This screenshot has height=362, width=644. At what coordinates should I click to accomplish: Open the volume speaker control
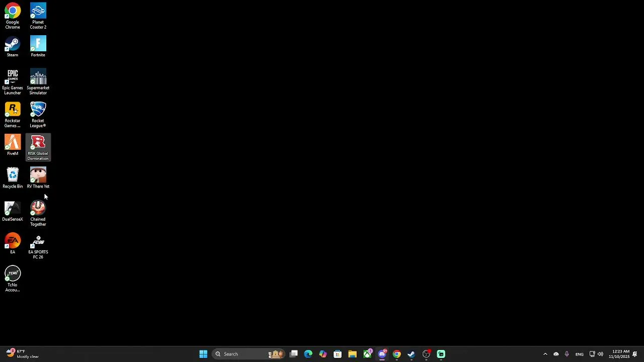coord(600,354)
